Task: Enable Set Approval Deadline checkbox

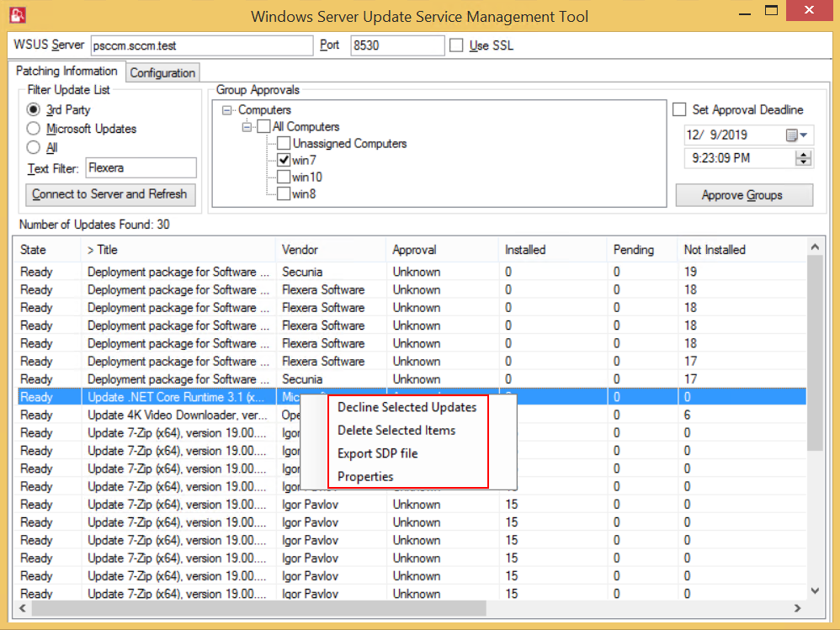Action: [x=680, y=109]
